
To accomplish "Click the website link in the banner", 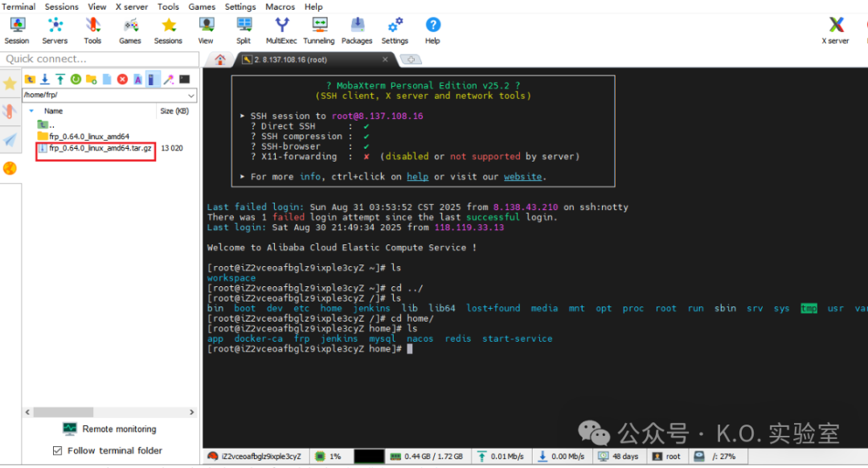I will point(522,177).
